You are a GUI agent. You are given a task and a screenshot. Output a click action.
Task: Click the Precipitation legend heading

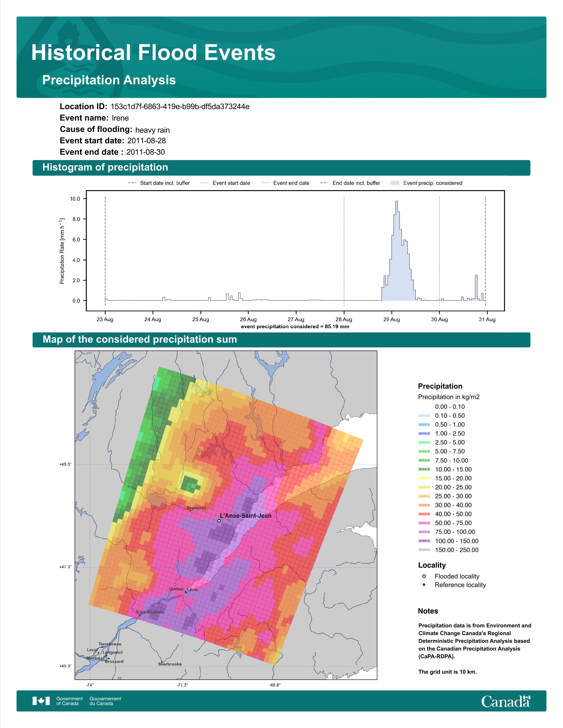[x=440, y=386]
